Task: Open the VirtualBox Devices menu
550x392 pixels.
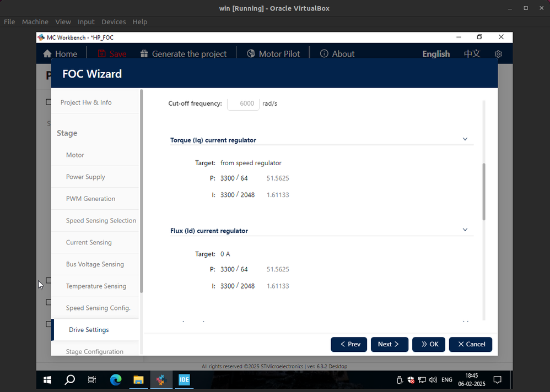Action: (114, 21)
